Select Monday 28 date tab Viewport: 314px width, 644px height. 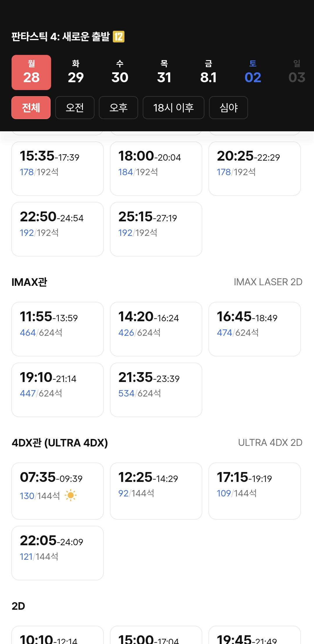31,72
